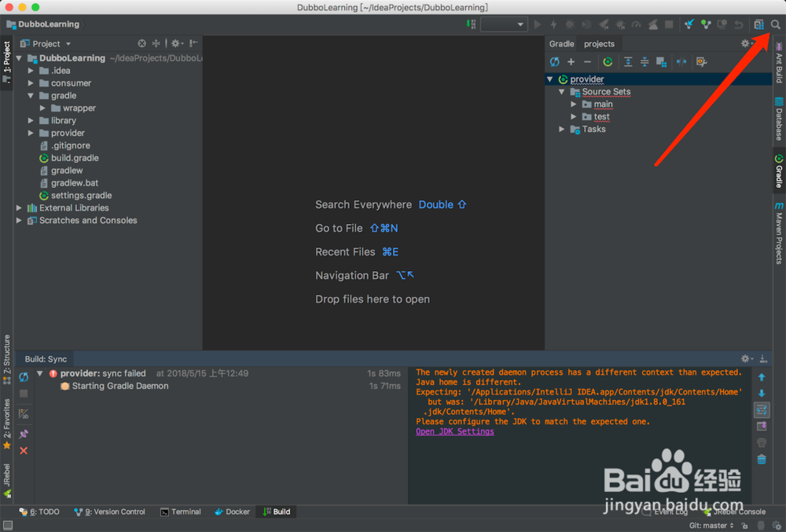Image resolution: width=786 pixels, height=532 pixels.
Task: Open the run configuration dropdown
Action: pyautogui.click(x=504, y=24)
